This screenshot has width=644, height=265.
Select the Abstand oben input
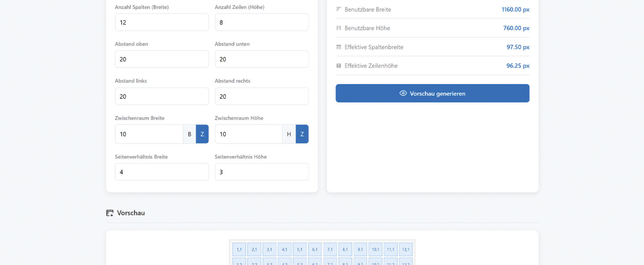pos(162,59)
